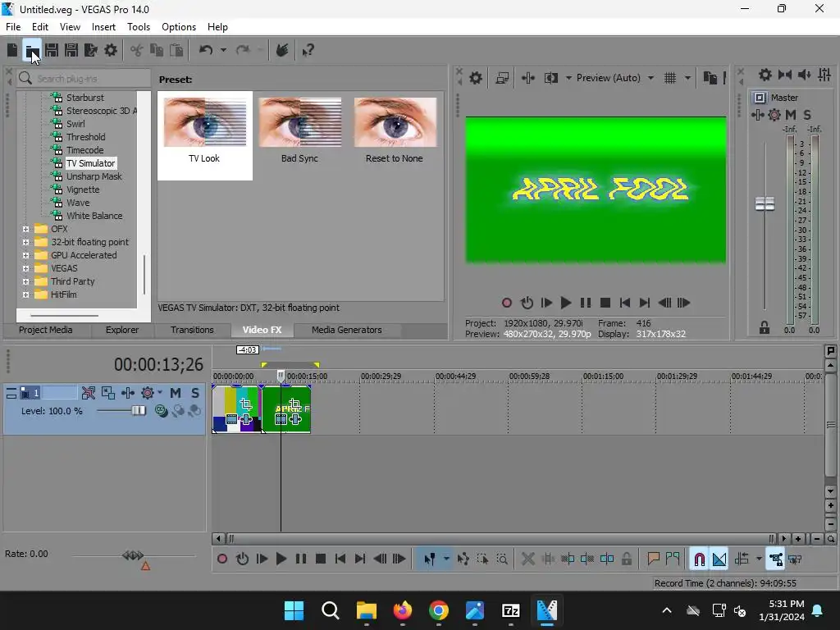This screenshot has width=840, height=630.
Task: Click the What's This help icon
Action: [x=308, y=50]
